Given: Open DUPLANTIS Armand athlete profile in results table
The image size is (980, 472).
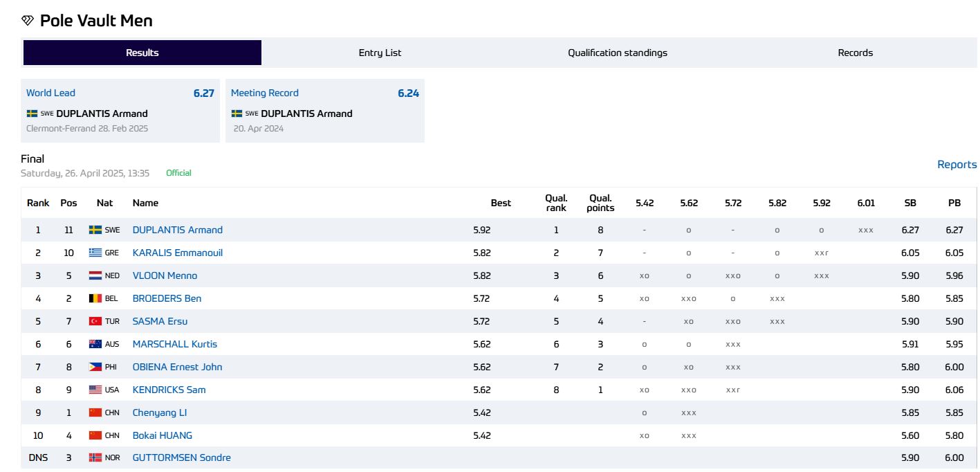Looking at the screenshot, I should (178, 230).
